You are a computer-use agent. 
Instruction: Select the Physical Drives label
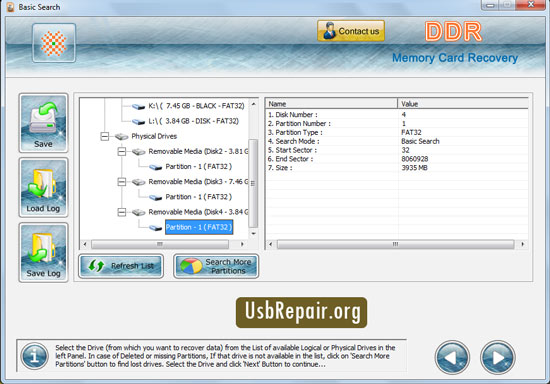(x=154, y=136)
